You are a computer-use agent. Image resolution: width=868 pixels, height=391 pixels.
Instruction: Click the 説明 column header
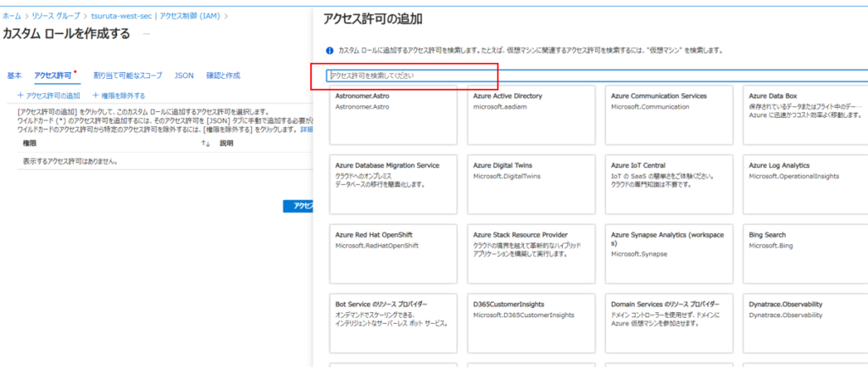pos(227,143)
